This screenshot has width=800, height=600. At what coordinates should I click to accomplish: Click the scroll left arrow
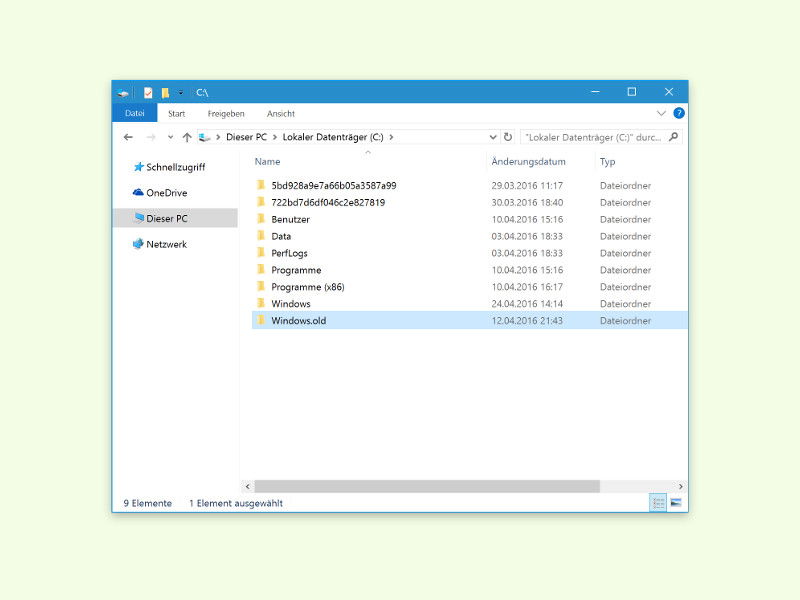pos(247,486)
